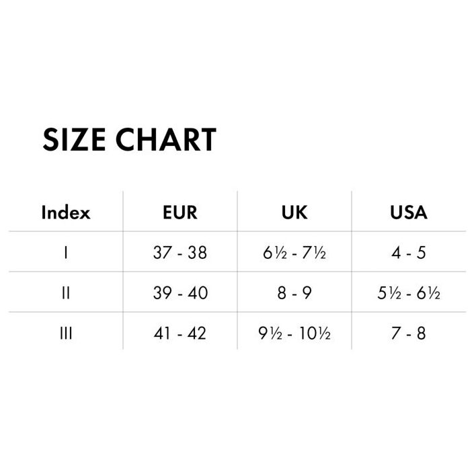
Task: Click the USA column header
Action: click(409, 212)
